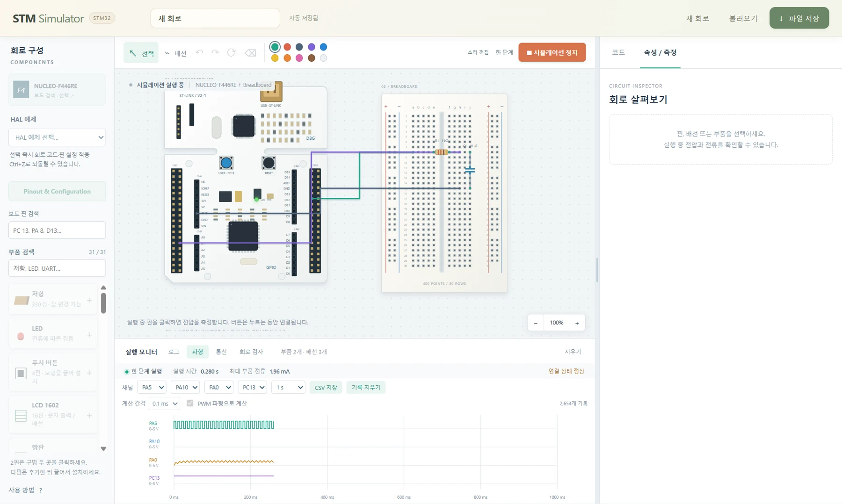This screenshot has width=842, height=504.
Task: Click the black RESET button on board
Action: (x=269, y=163)
